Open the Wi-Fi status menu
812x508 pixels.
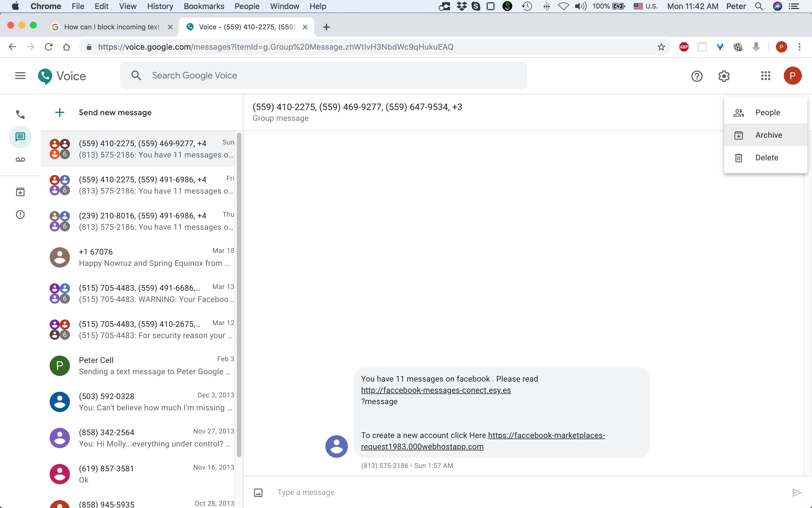pos(563,6)
